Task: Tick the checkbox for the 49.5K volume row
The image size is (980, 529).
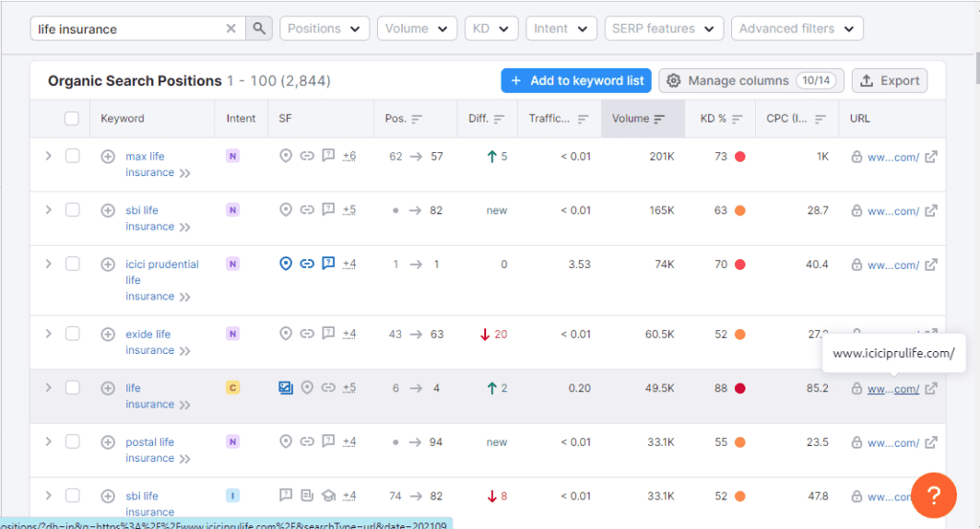Action: [73, 387]
